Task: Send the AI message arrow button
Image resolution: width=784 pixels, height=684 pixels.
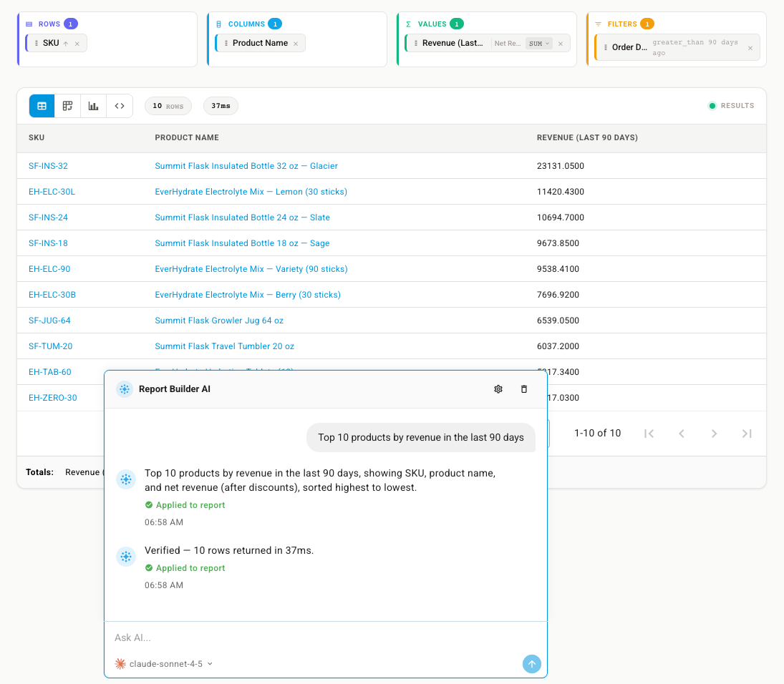Action: tap(531, 664)
